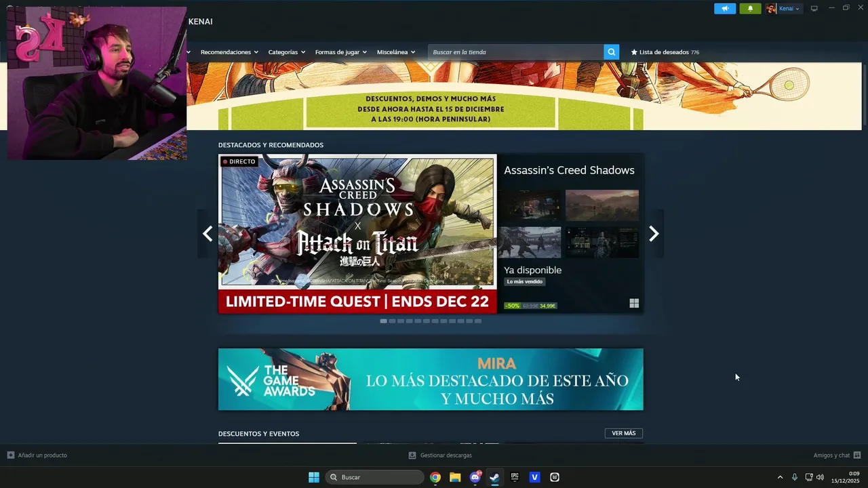Go to previous featured carousel item
Screen dimensions: 868x488
pyautogui.click(x=208, y=234)
